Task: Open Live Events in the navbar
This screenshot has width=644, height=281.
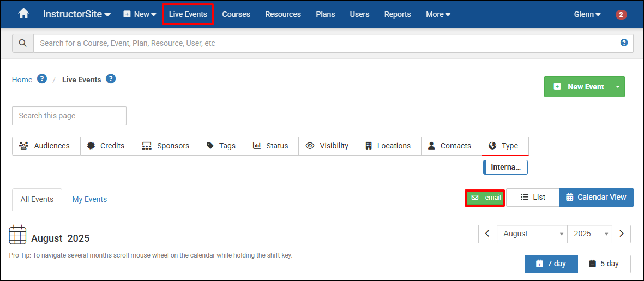Action: coord(188,14)
